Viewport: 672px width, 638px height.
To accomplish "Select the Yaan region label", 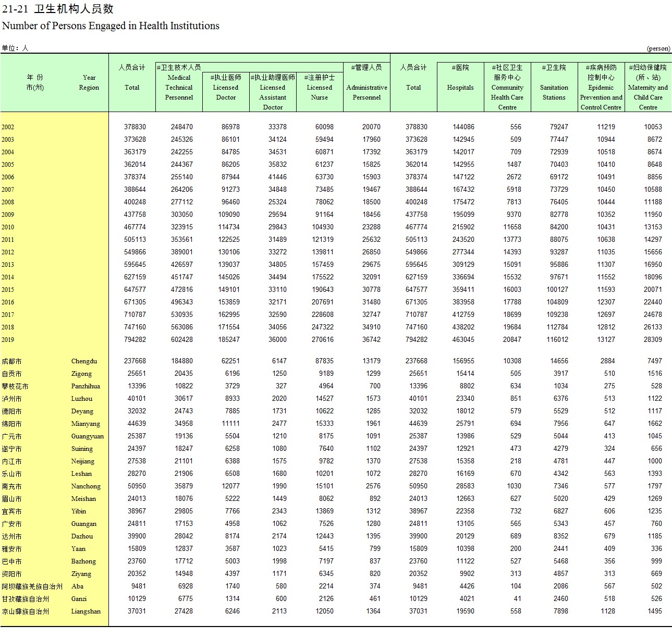I will click(x=78, y=549).
